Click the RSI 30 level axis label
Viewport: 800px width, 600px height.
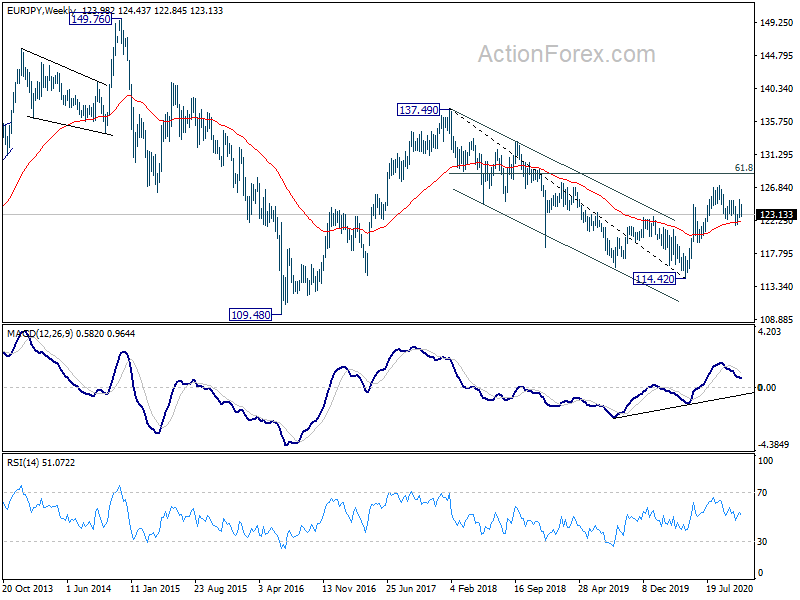(x=762, y=541)
